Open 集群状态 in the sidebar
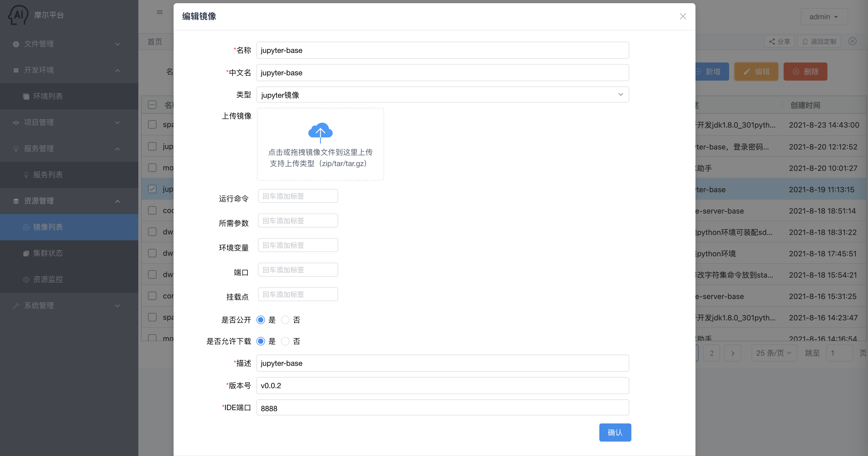This screenshot has height=456, width=868. [x=69, y=253]
